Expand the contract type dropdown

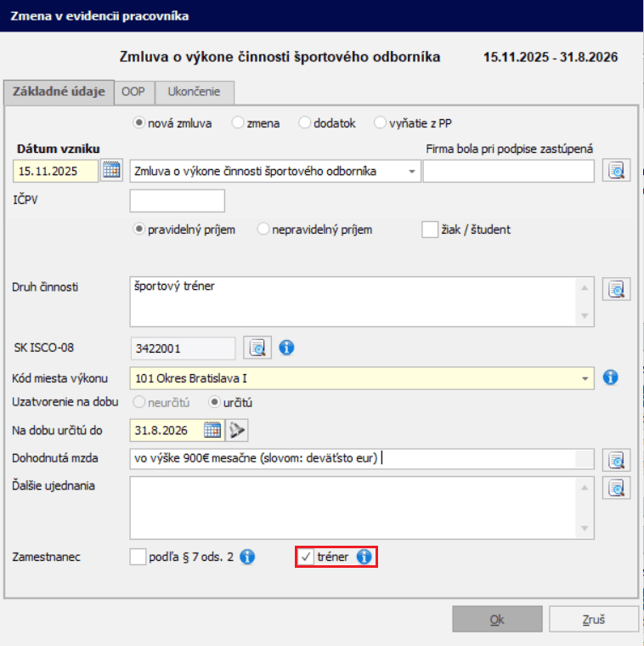pos(412,172)
